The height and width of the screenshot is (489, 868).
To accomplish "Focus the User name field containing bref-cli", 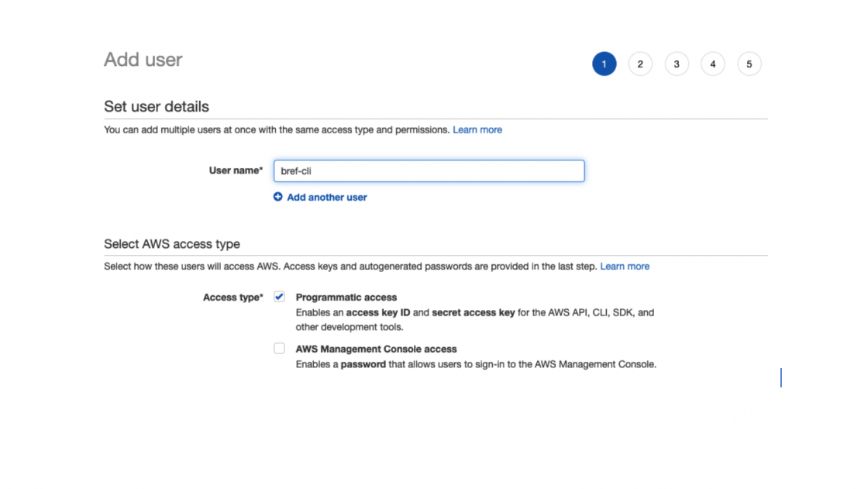I will click(429, 171).
